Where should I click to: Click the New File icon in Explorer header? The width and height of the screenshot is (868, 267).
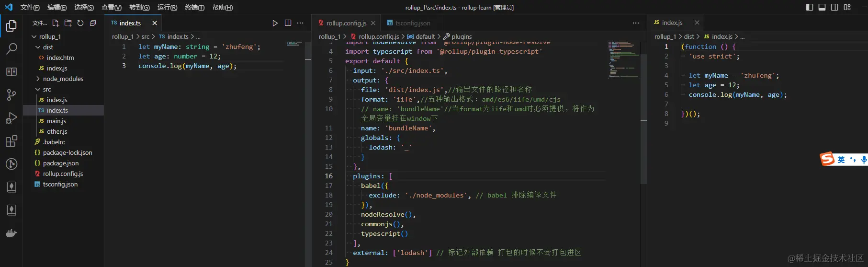[56, 23]
